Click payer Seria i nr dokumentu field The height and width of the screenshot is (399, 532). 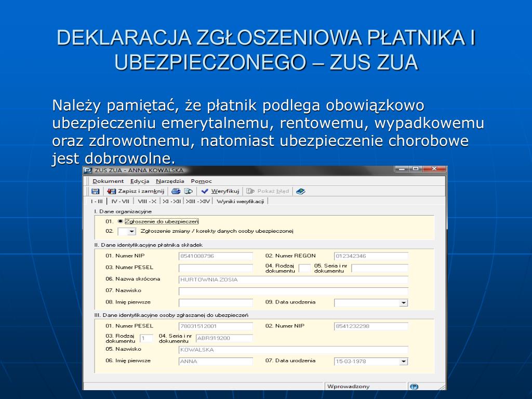coord(380,269)
